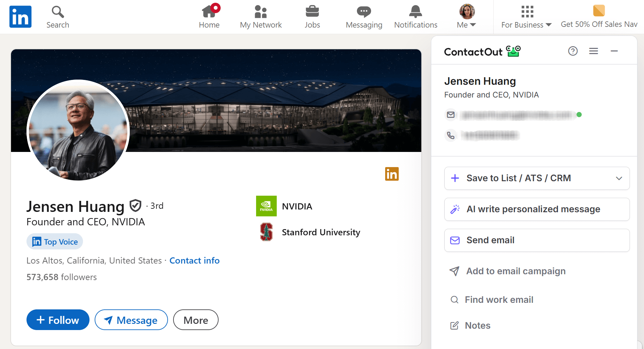
Task: Expand the Me profile dropdown
Action: [x=467, y=17]
